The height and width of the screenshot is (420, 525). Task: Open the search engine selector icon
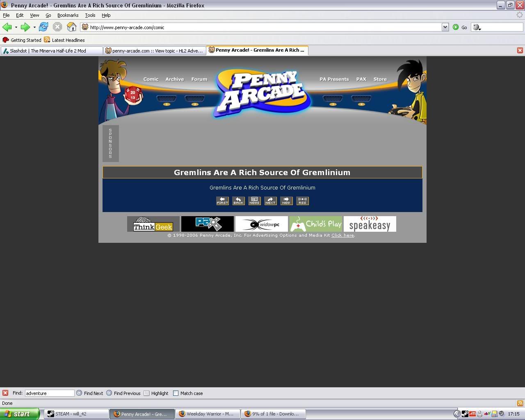pos(477,27)
